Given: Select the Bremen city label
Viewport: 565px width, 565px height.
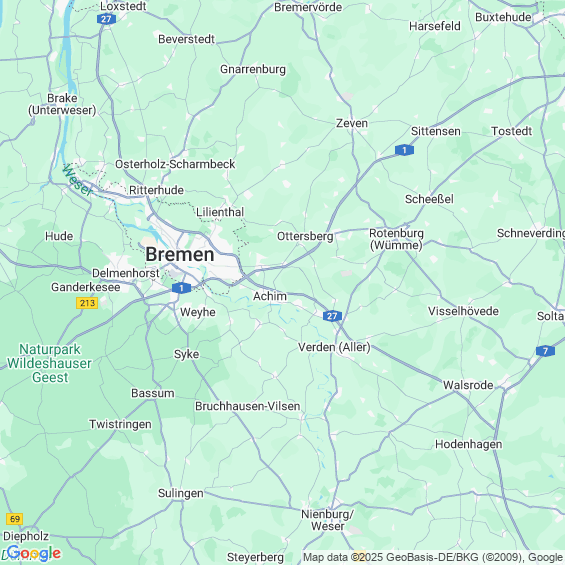Looking at the screenshot, I should (180, 254).
